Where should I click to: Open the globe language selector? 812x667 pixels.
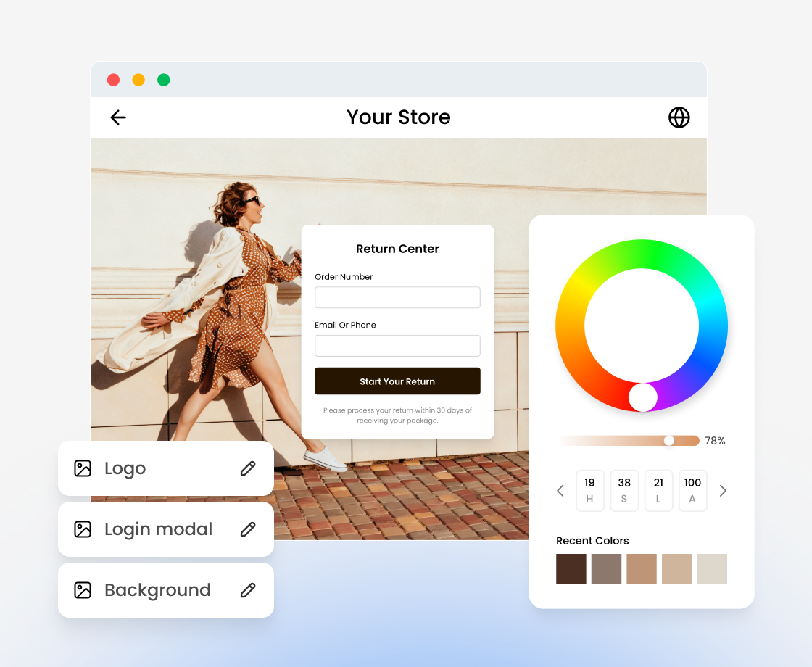click(x=679, y=117)
